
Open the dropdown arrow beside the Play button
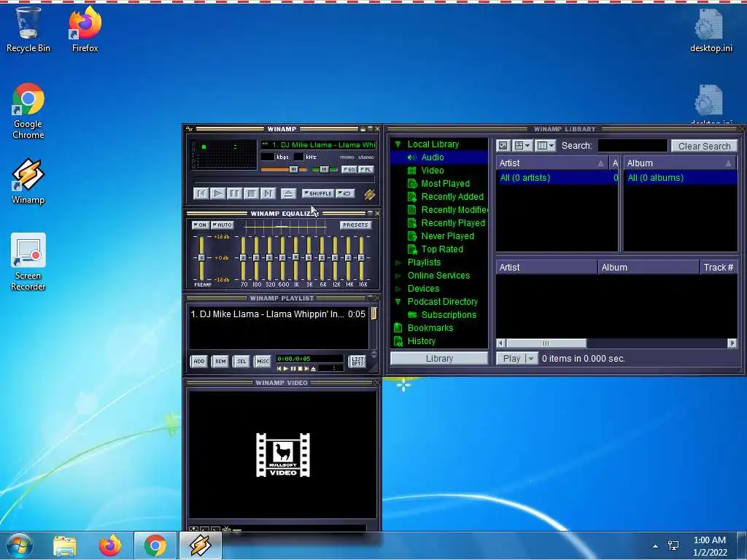click(x=532, y=359)
